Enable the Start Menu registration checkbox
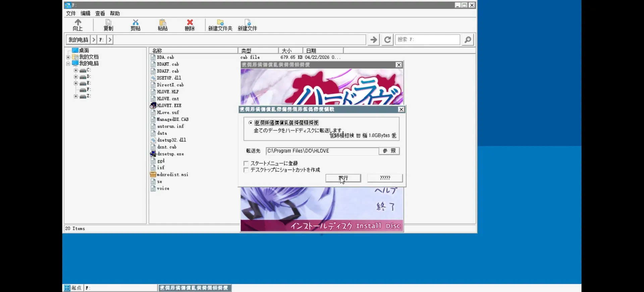Screen dimensions: 644x292 246,163
